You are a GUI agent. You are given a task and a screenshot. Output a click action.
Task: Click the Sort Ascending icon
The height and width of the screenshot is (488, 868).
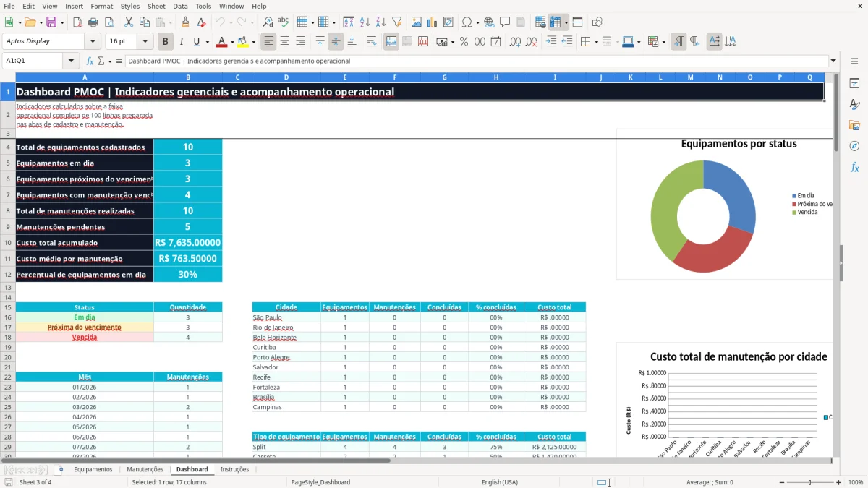coord(365,22)
